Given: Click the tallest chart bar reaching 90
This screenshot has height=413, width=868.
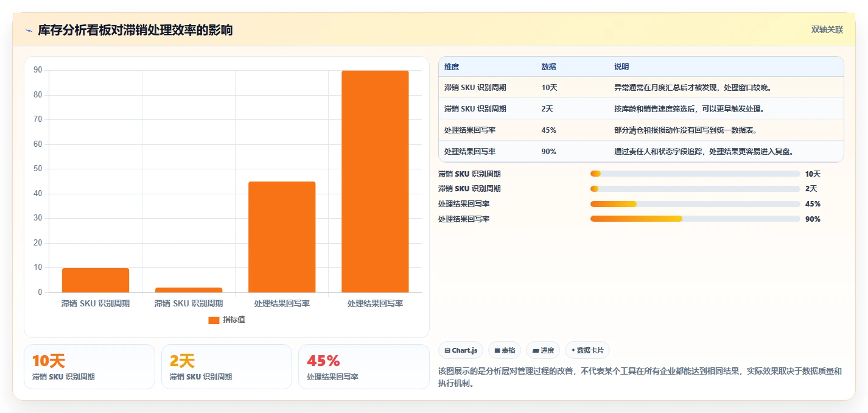Looking at the screenshot, I should tap(375, 182).
